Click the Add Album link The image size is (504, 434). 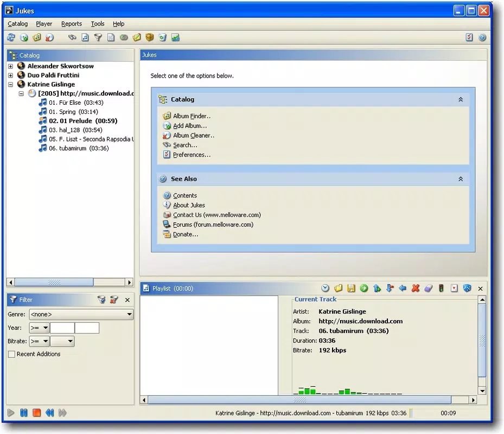click(x=190, y=126)
